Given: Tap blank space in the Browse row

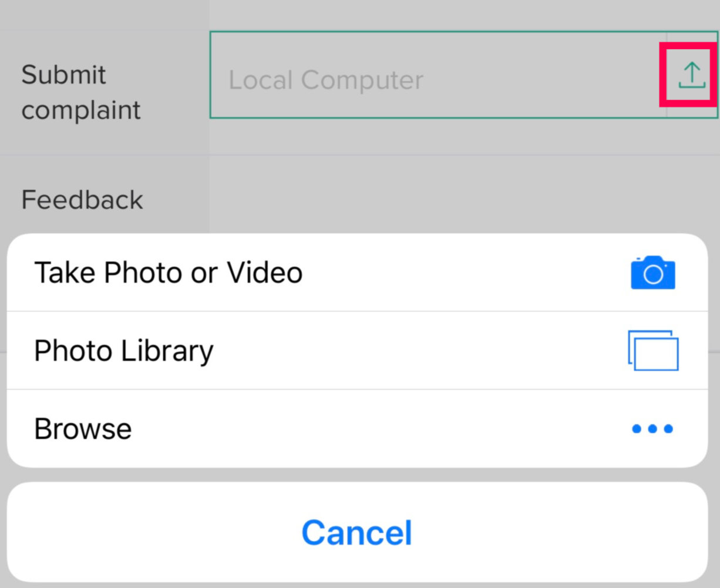Looking at the screenshot, I should point(376,429).
